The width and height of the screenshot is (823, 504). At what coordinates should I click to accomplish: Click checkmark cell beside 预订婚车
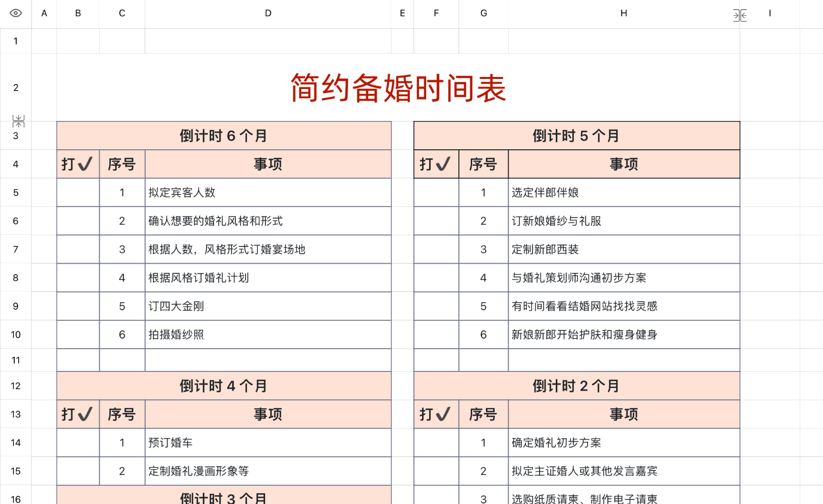pyautogui.click(x=78, y=443)
